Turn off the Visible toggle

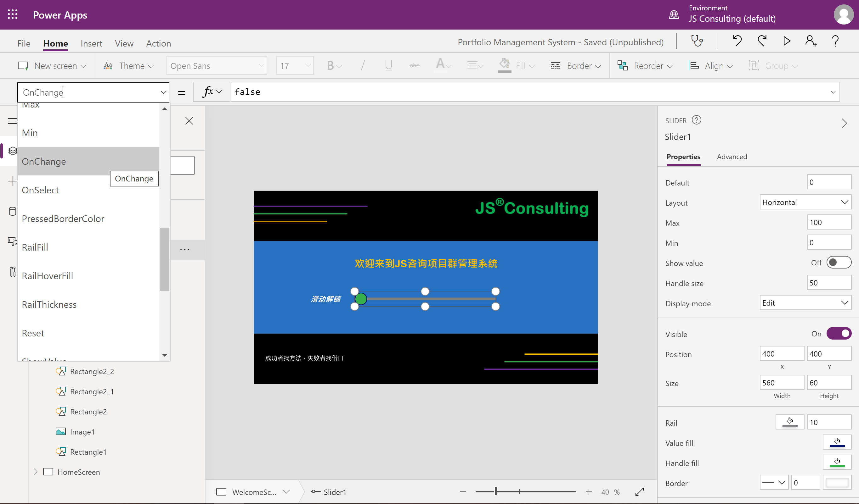point(839,333)
